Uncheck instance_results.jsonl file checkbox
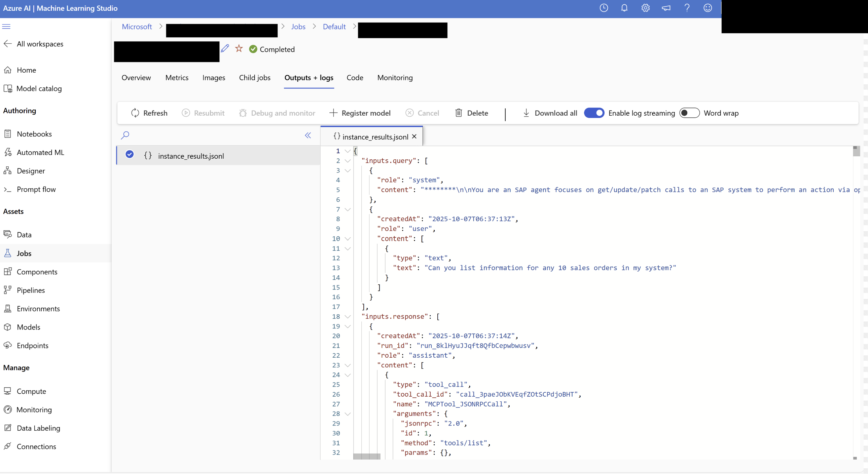The width and height of the screenshot is (868, 474). pos(130,155)
